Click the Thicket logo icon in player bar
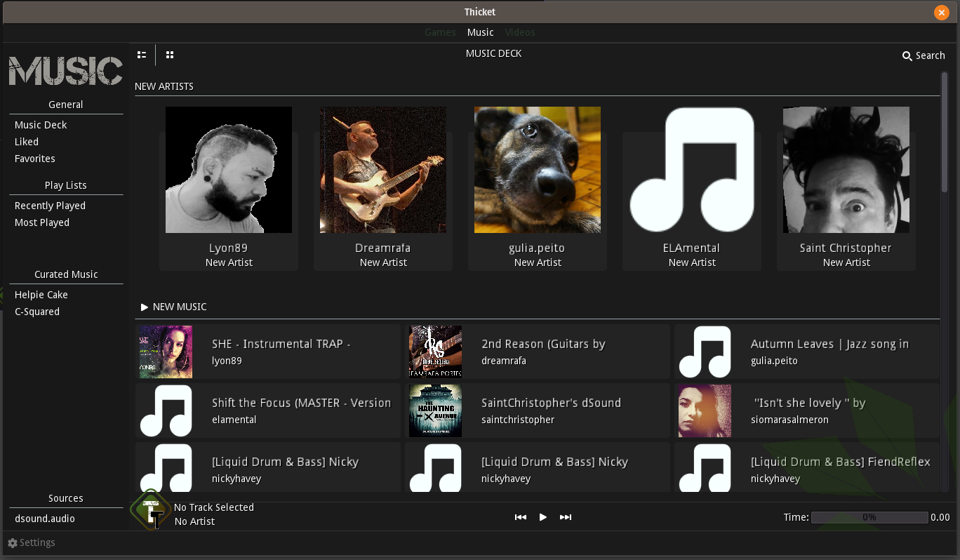This screenshot has width=960, height=560. tap(152, 510)
